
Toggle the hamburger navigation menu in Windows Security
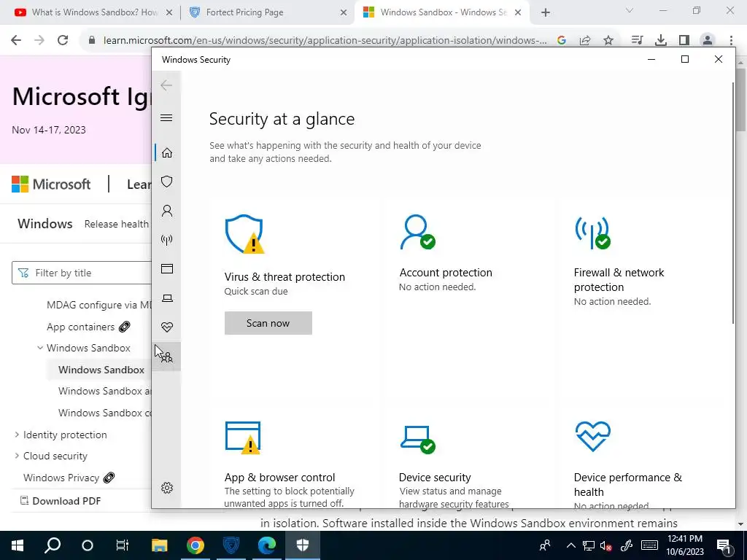coord(166,117)
